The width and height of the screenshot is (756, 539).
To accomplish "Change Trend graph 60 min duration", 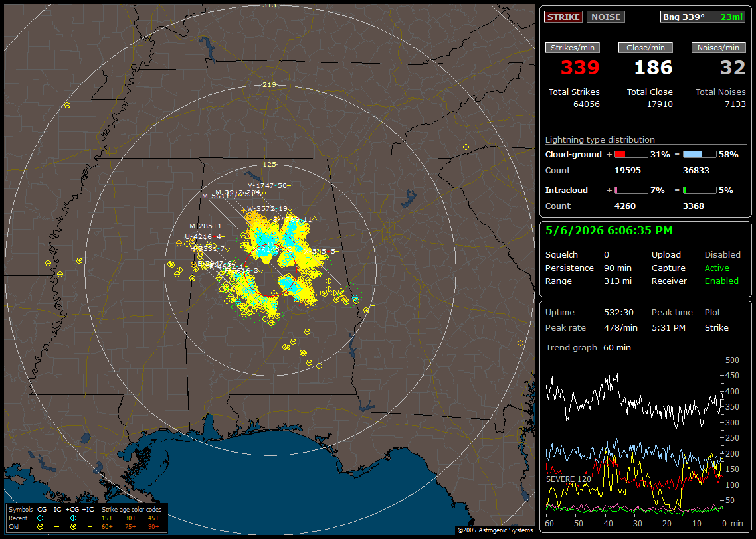I will [617, 347].
